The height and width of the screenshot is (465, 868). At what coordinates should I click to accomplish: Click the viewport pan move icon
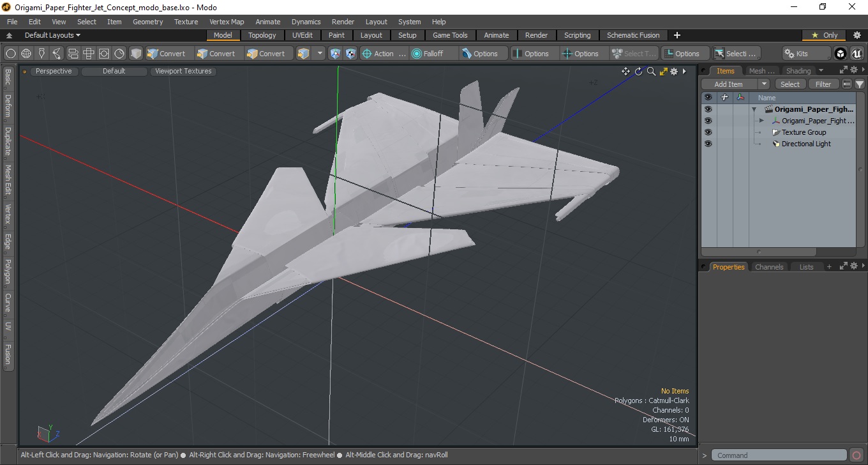click(626, 72)
